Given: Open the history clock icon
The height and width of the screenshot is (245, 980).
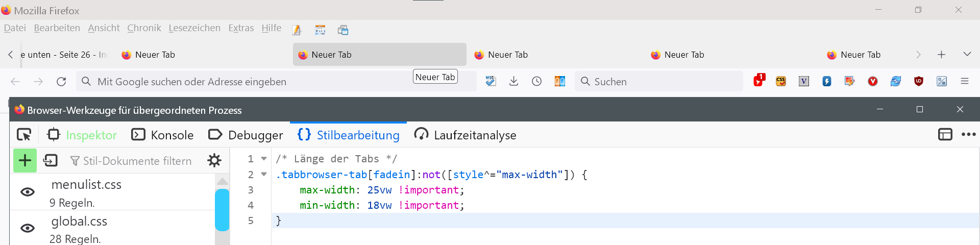Looking at the screenshot, I should click(536, 82).
